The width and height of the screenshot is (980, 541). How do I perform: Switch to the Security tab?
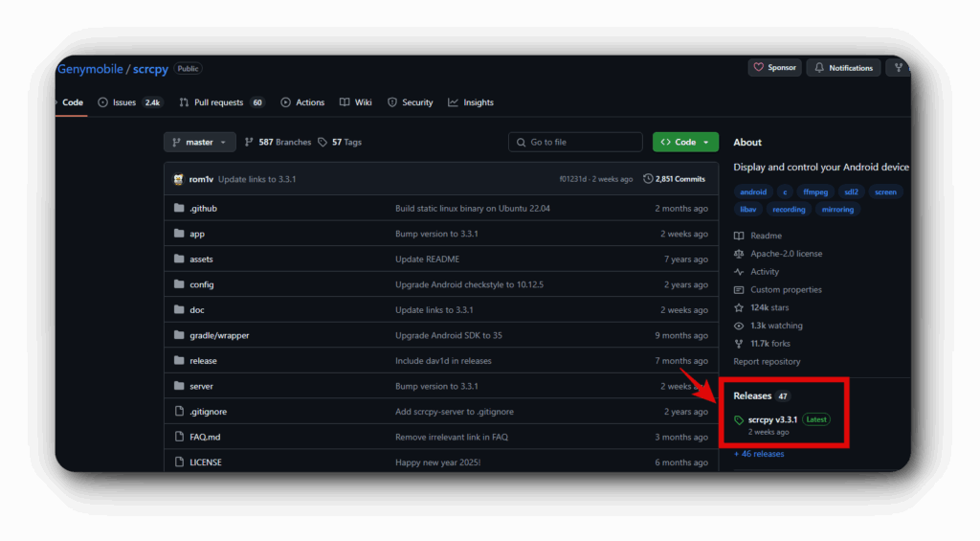410,102
